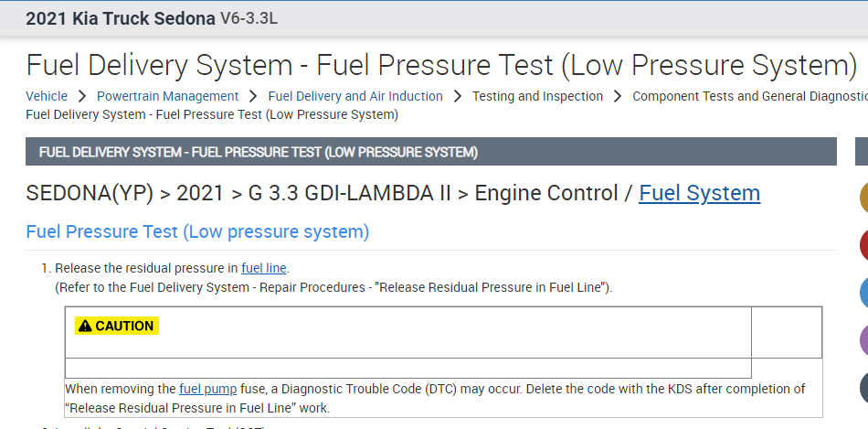
Task: Click chevron after Vehicle breadcrumb
Action: point(82,96)
